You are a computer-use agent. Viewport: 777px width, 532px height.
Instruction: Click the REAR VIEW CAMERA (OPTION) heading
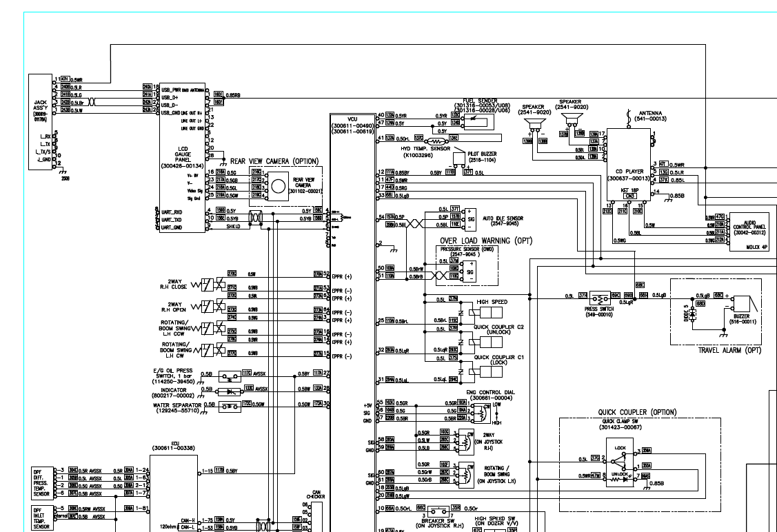tap(274, 161)
